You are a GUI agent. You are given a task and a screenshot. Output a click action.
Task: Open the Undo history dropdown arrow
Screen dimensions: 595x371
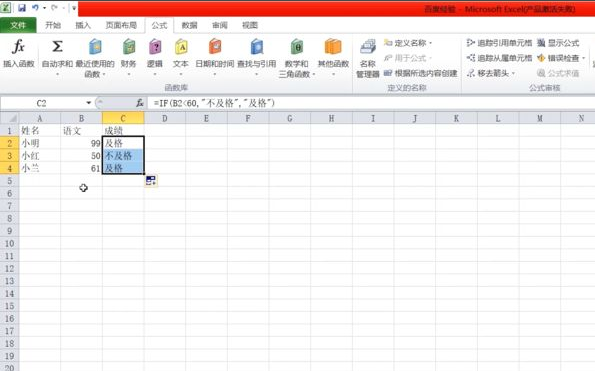point(44,8)
